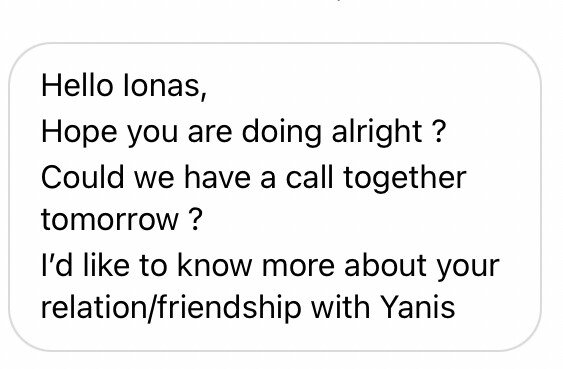563x369 pixels.
Task: Click the word 'together' in the bubble
Action: 405,179
